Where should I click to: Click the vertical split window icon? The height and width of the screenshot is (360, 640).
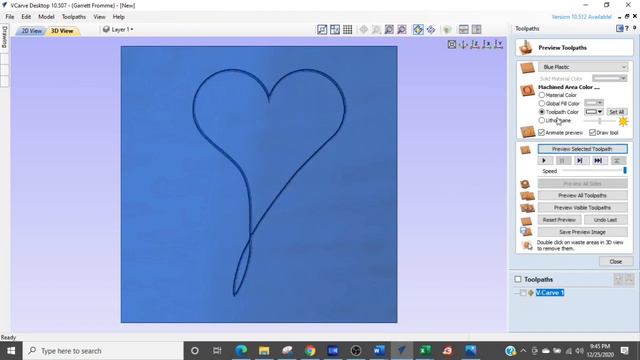(476, 29)
